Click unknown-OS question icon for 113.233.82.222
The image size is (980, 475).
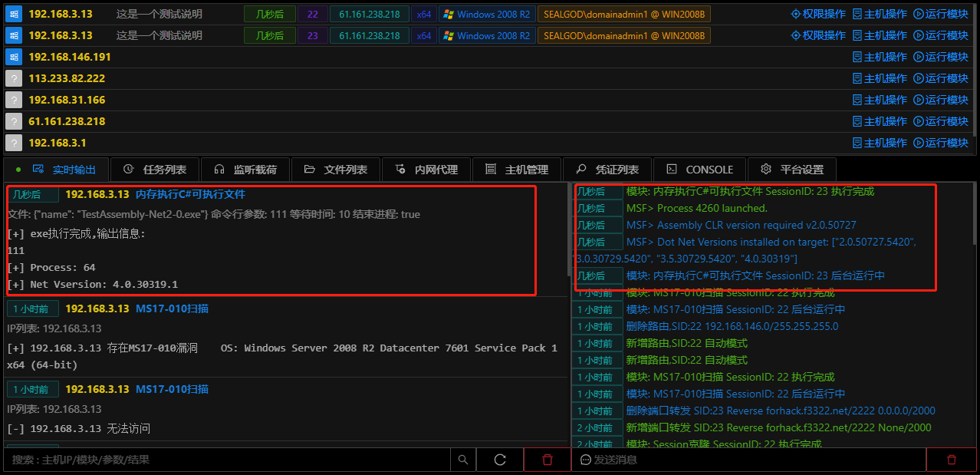[13, 78]
